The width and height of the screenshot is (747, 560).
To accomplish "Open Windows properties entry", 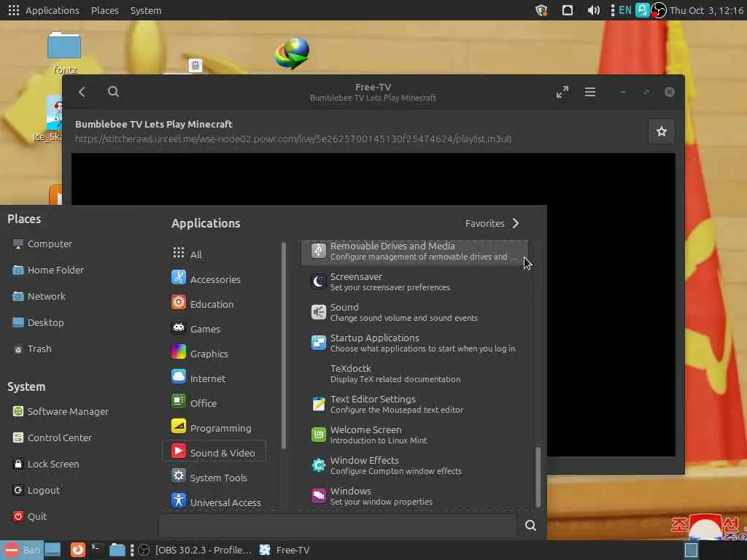I will pos(414,496).
